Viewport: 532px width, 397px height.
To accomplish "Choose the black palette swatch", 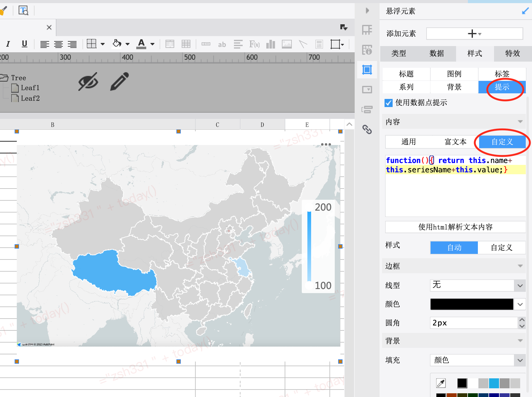I will pyautogui.click(x=462, y=383).
